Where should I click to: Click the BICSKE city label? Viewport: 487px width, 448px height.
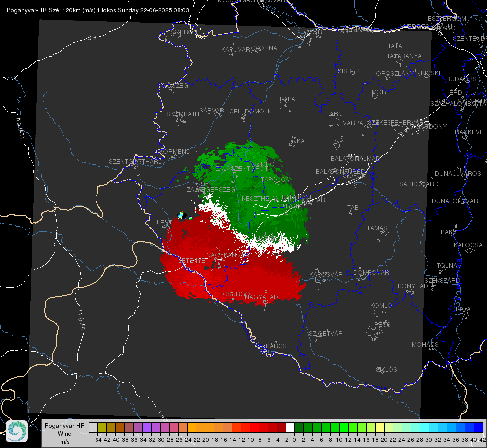click(432, 73)
